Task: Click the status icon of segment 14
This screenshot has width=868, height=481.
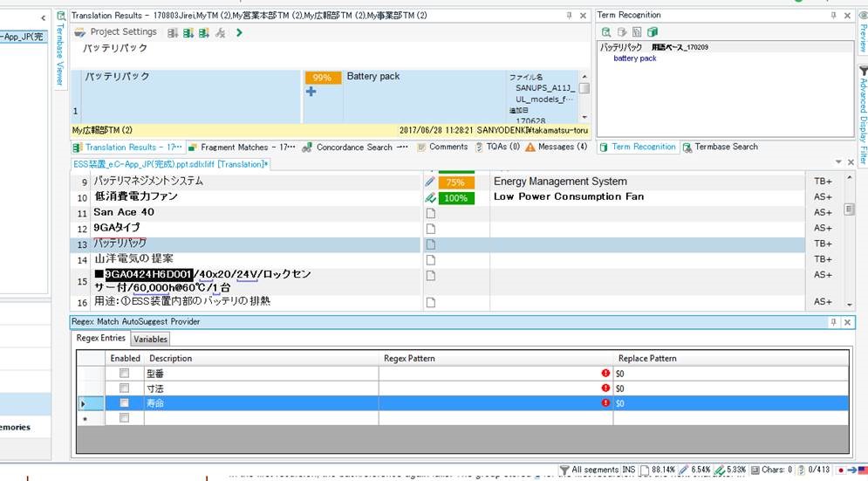Action: [431, 259]
